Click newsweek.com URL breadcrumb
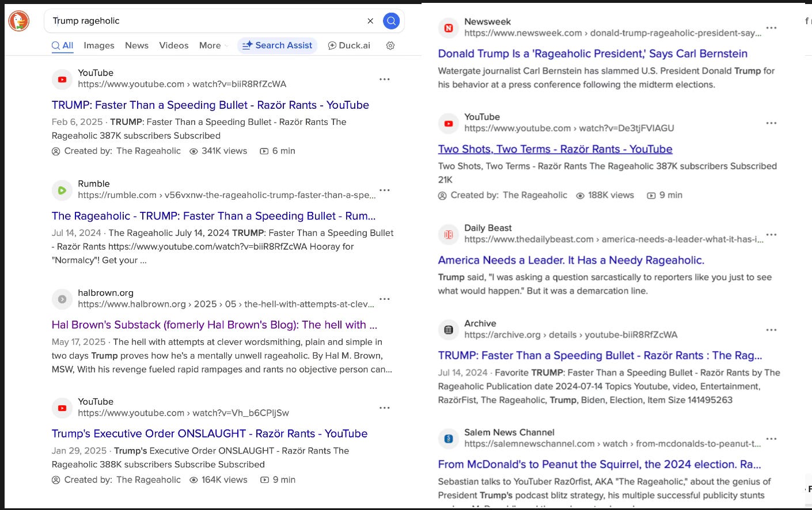812x510 pixels. click(613, 33)
